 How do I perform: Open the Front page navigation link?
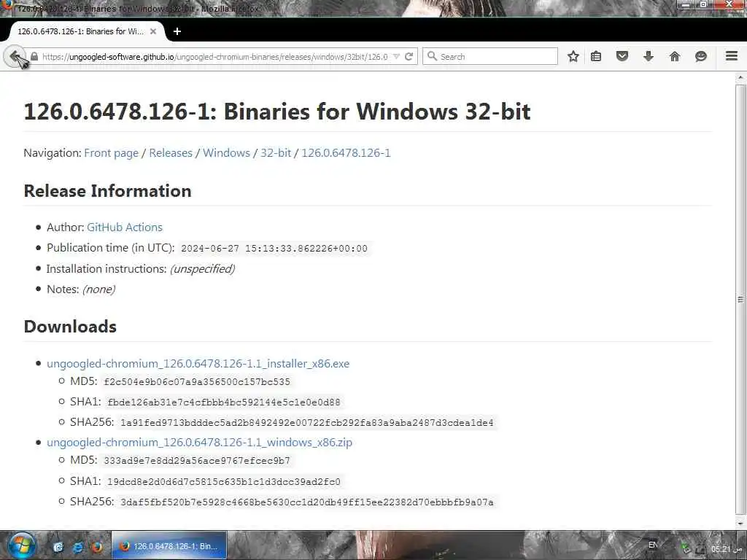pos(111,153)
